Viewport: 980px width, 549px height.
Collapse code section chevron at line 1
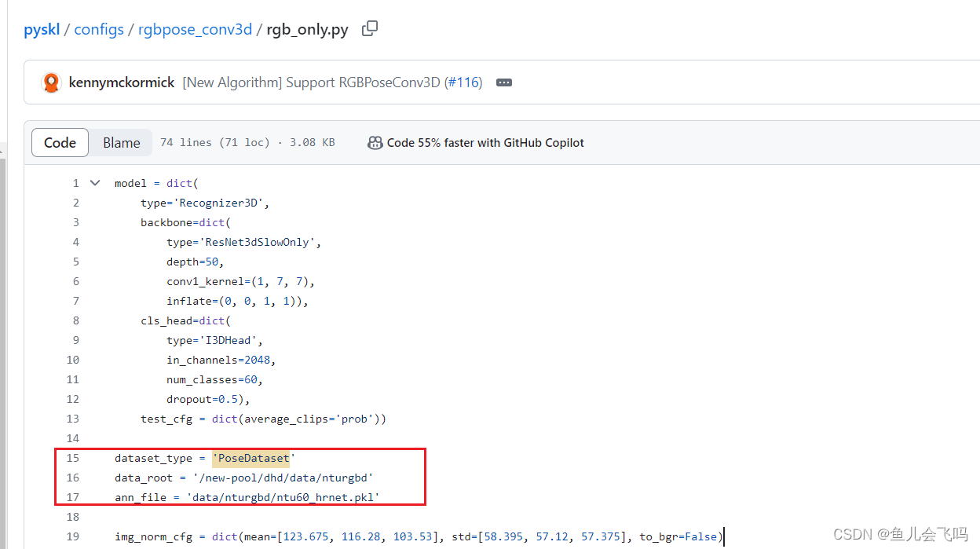click(x=95, y=183)
